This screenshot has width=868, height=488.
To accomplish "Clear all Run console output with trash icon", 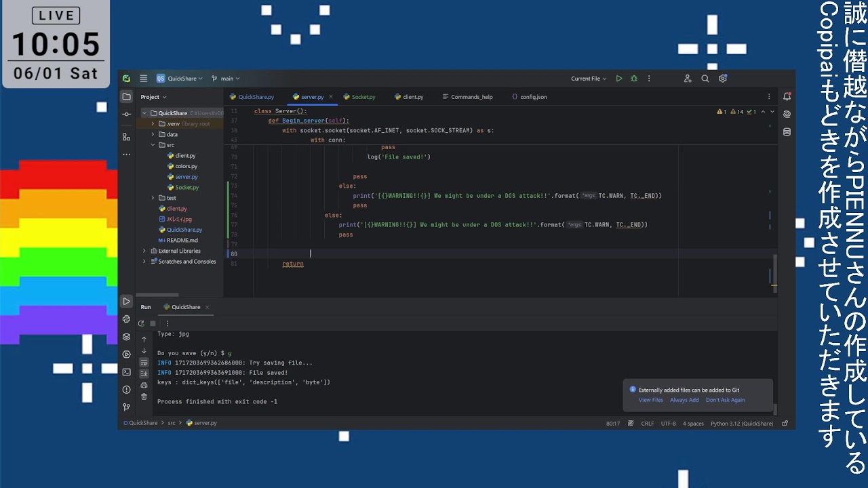I will tap(144, 396).
